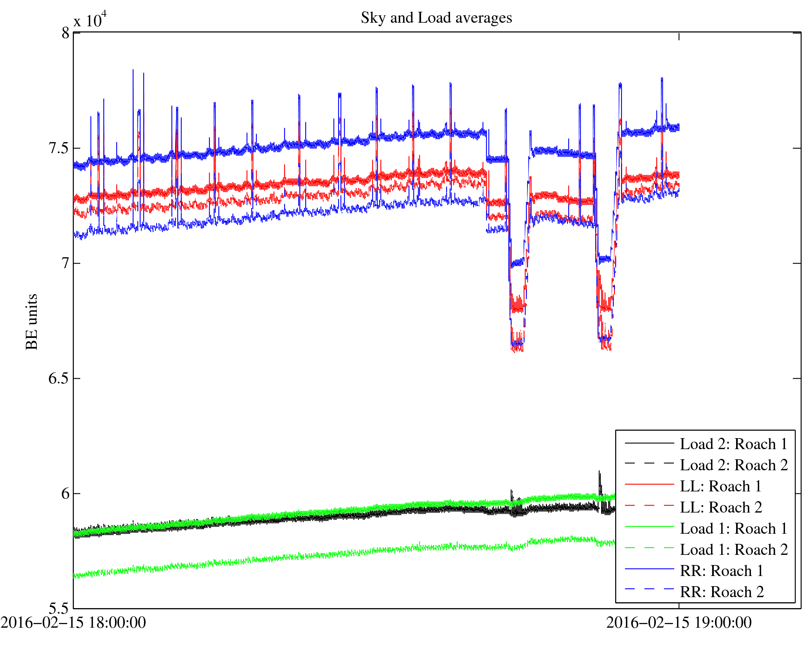Screen dimensions: 812x659
Task: Click the solid green line sample in legend
Action: [x=649, y=527]
